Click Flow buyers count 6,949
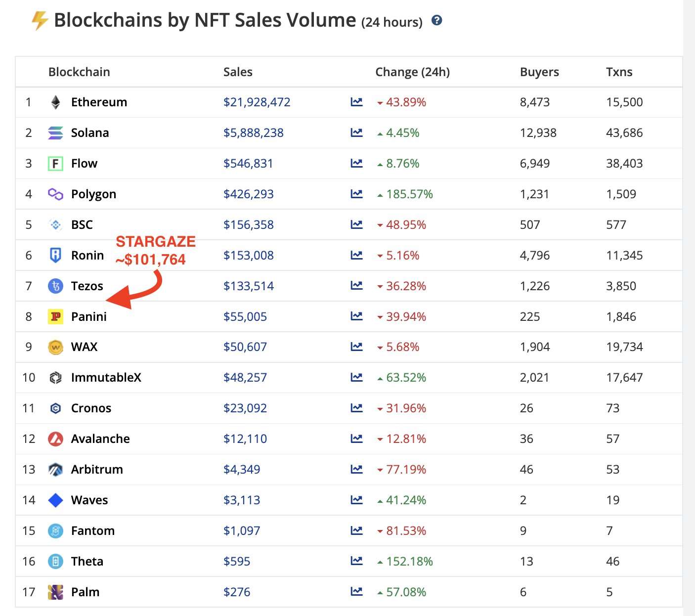The width and height of the screenshot is (695, 616). [x=535, y=164]
